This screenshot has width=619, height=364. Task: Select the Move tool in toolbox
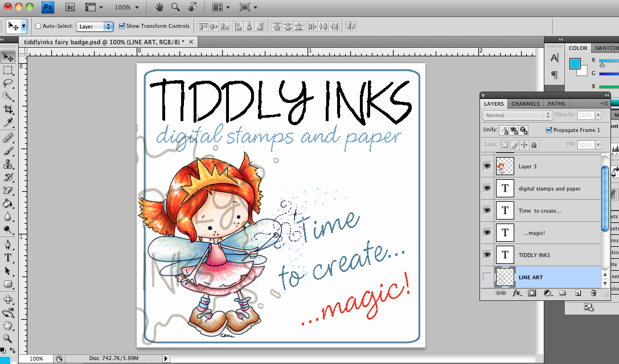(x=8, y=57)
